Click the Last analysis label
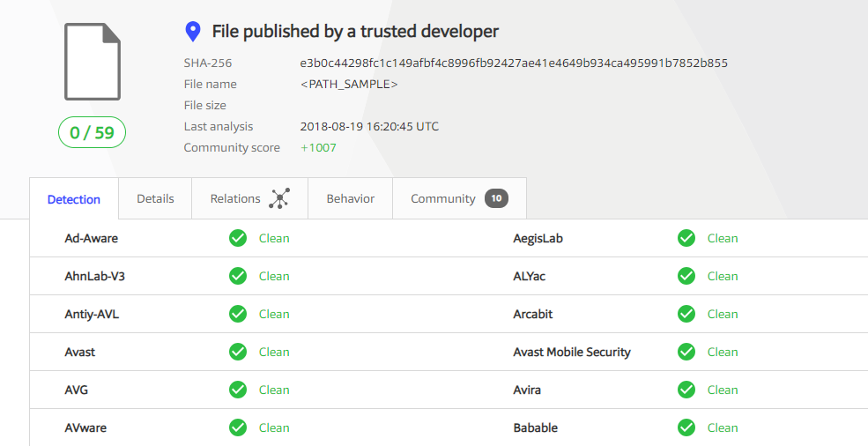 click(219, 126)
